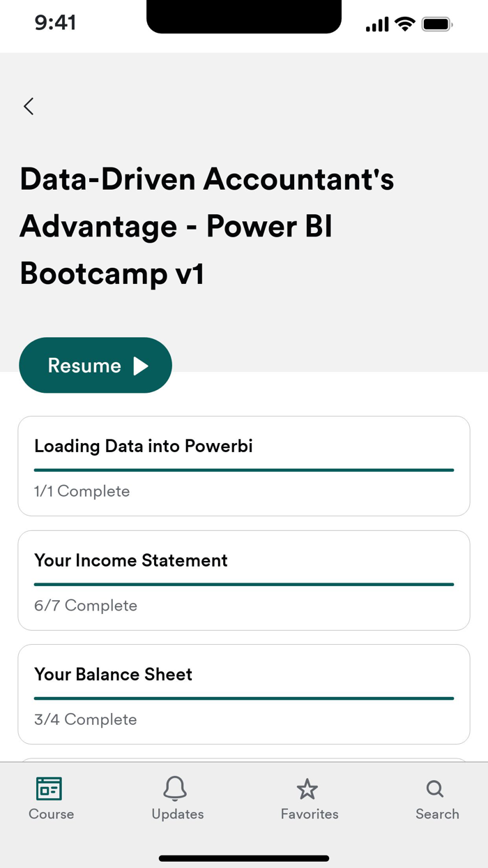488x868 pixels.
Task: Tap the Balance Sheet progress bar
Action: point(243,698)
